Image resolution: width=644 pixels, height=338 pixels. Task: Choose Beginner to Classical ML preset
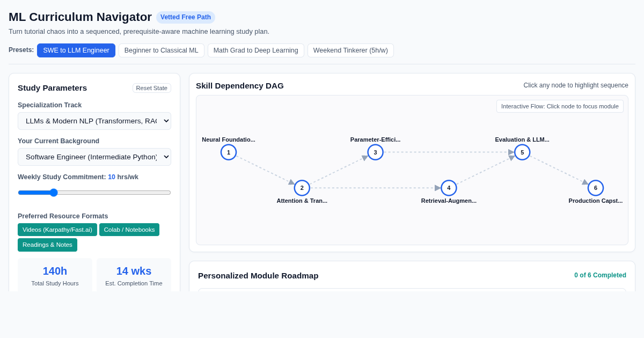click(162, 50)
